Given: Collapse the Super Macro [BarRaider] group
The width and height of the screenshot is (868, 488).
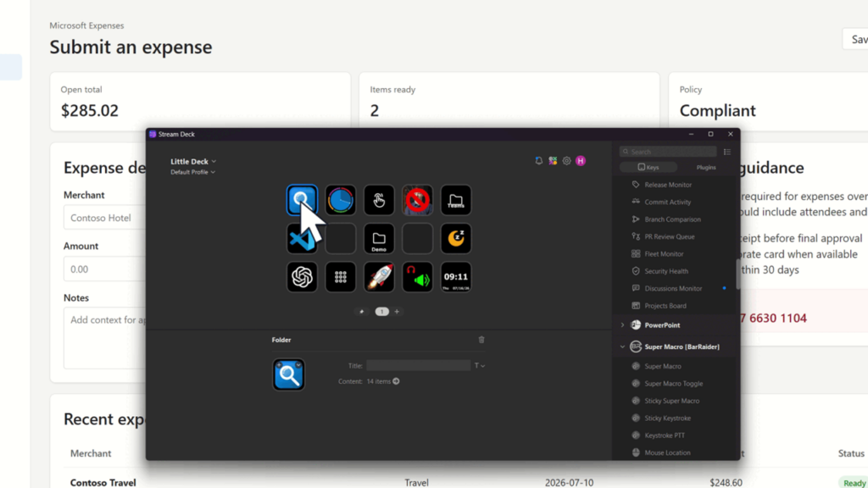Looking at the screenshot, I should (x=622, y=347).
